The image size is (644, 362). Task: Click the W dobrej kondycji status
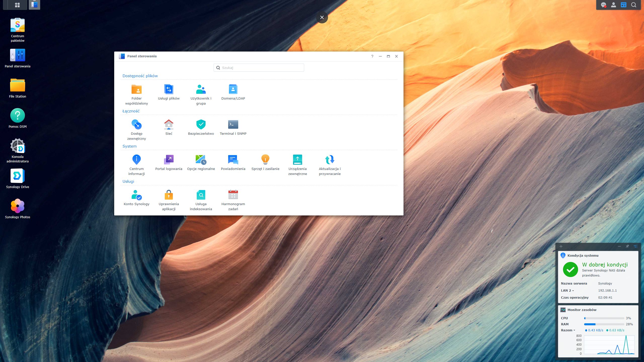[605, 264]
